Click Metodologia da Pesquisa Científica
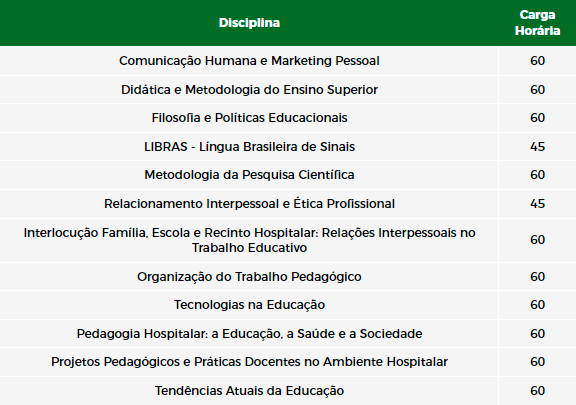Image resolution: width=576 pixels, height=405 pixels. (249, 175)
